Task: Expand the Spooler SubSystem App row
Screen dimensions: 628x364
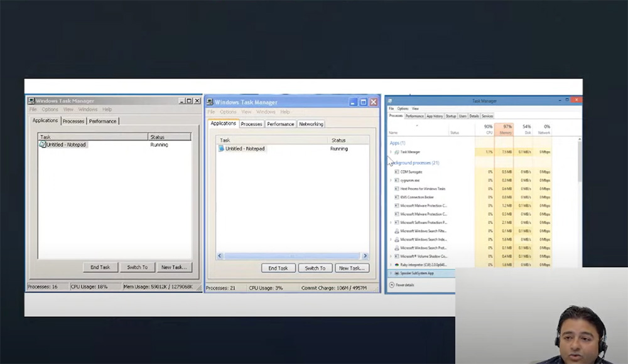Action: coord(391,273)
